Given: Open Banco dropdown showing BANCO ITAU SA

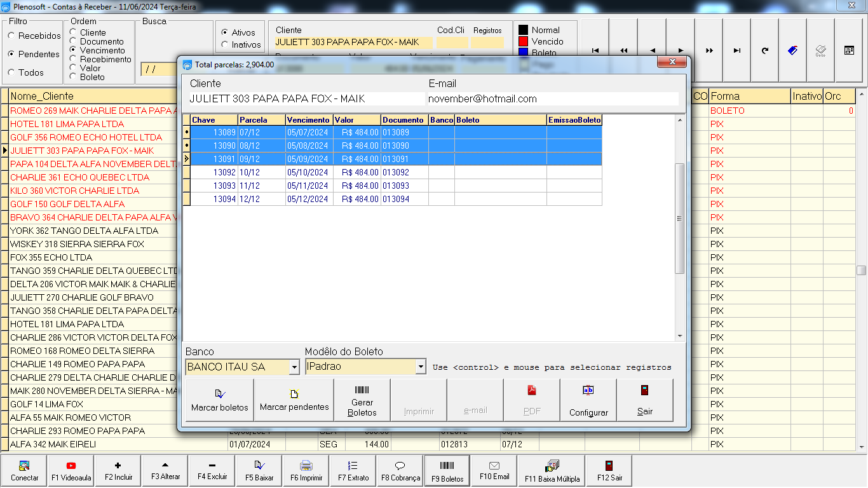Looking at the screenshot, I should [294, 367].
